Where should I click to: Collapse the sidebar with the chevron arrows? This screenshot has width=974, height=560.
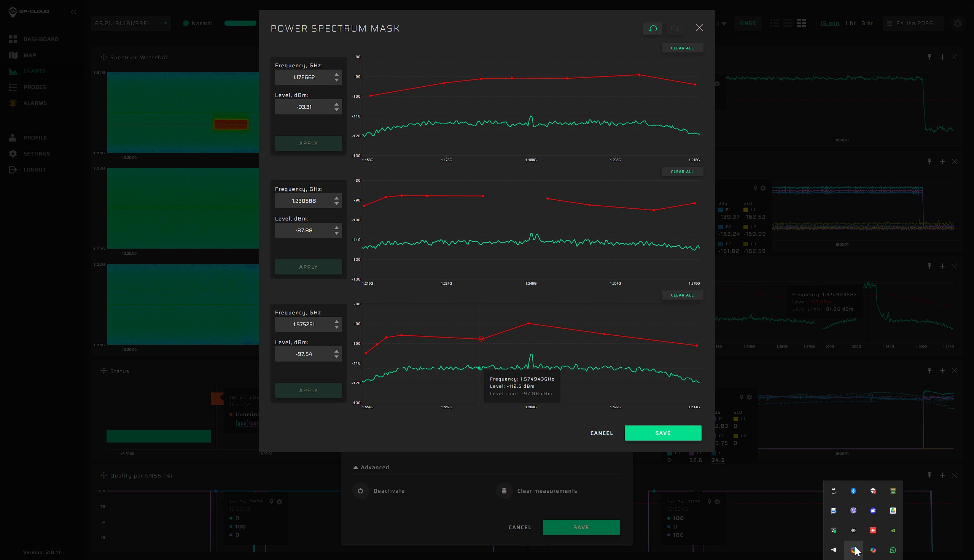73,11
